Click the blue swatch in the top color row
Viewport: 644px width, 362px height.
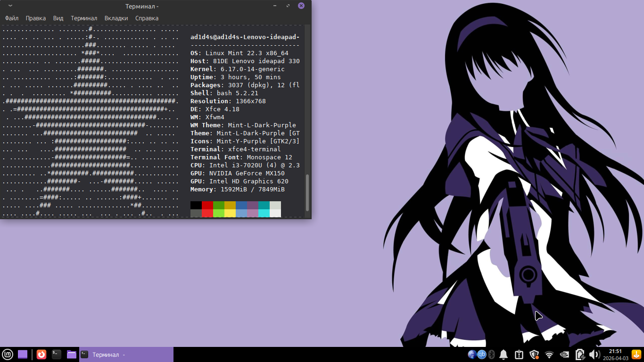(241, 205)
